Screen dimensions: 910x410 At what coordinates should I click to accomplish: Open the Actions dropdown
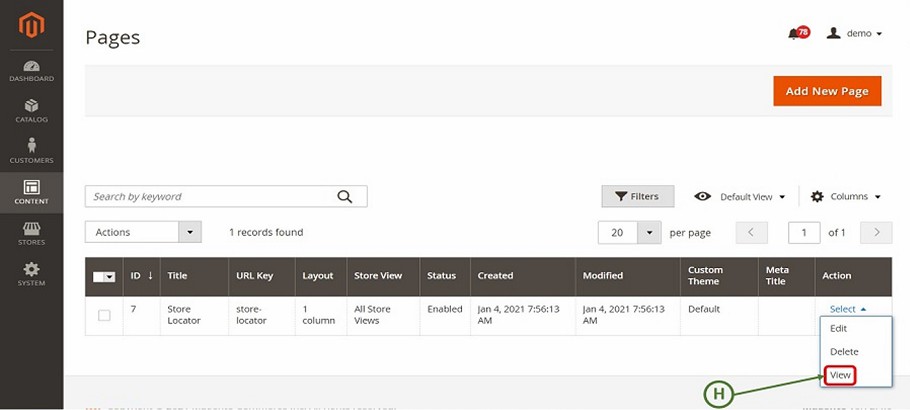[143, 232]
